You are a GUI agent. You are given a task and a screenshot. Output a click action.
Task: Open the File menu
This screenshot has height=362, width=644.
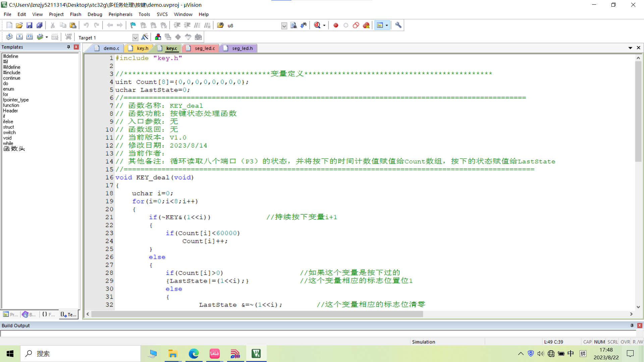7,14
